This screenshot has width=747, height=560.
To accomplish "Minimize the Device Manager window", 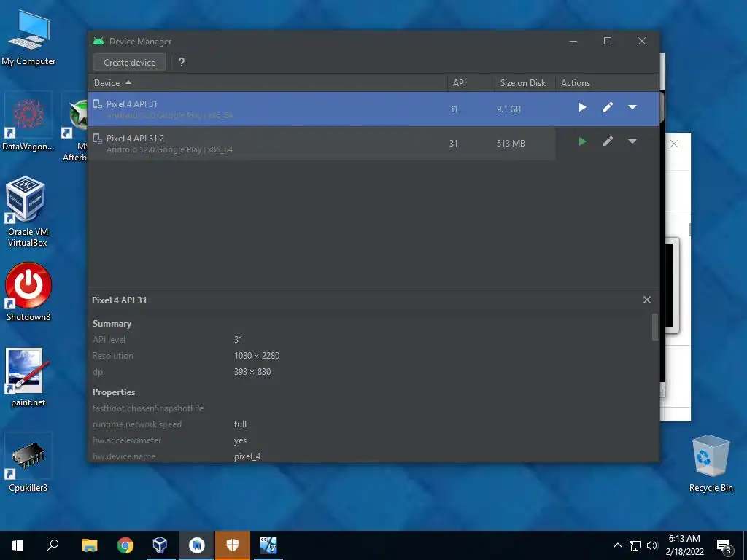I will pos(573,41).
